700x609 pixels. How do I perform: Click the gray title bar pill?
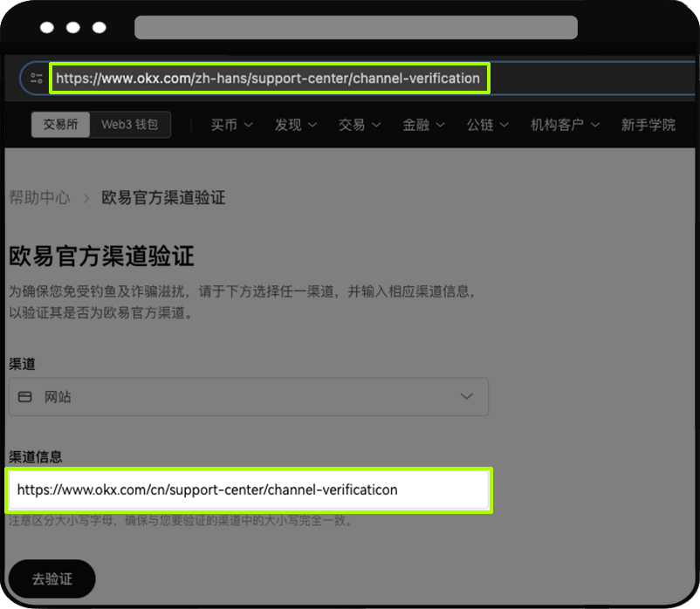click(355, 28)
